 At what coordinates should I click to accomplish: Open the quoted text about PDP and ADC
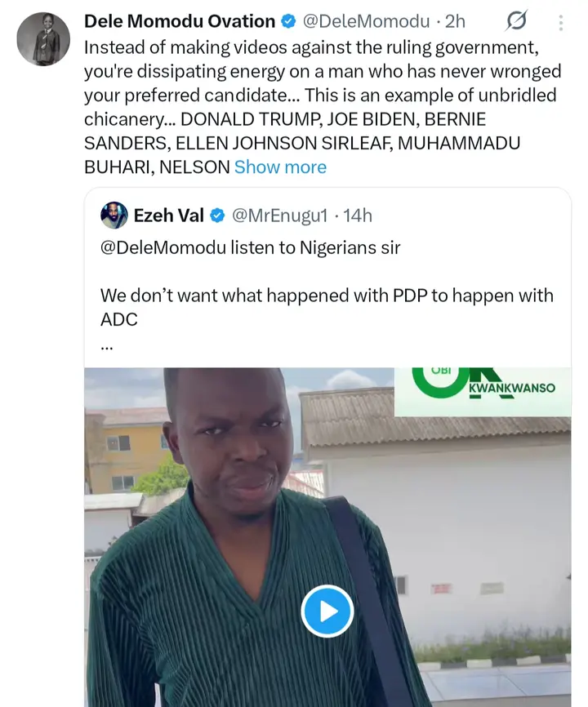(327, 296)
